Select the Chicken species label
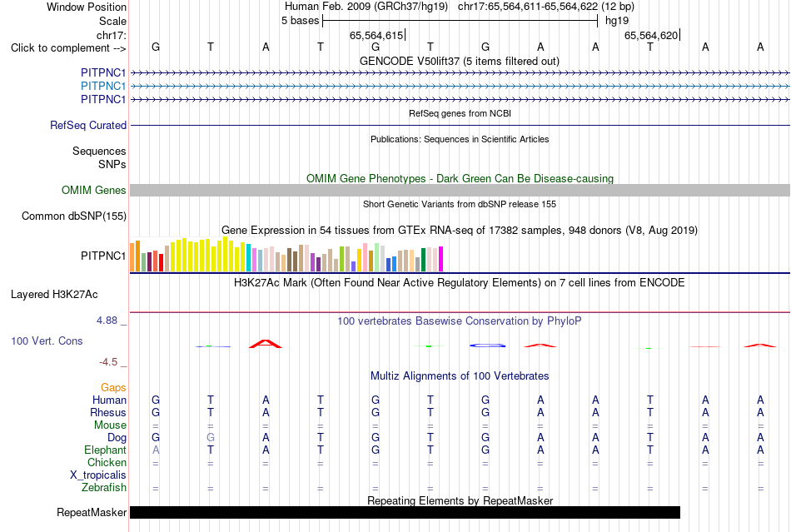791x532 pixels. point(107,462)
